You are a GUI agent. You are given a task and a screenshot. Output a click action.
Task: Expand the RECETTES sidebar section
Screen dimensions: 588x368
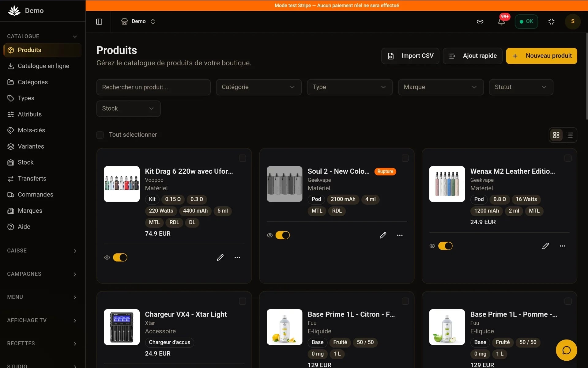click(x=42, y=343)
